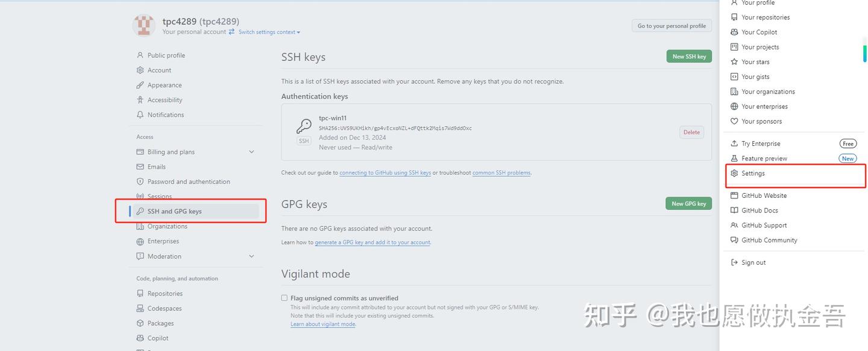Open GitHub Docs from the menu
The image size is (868, 351).
759,210
